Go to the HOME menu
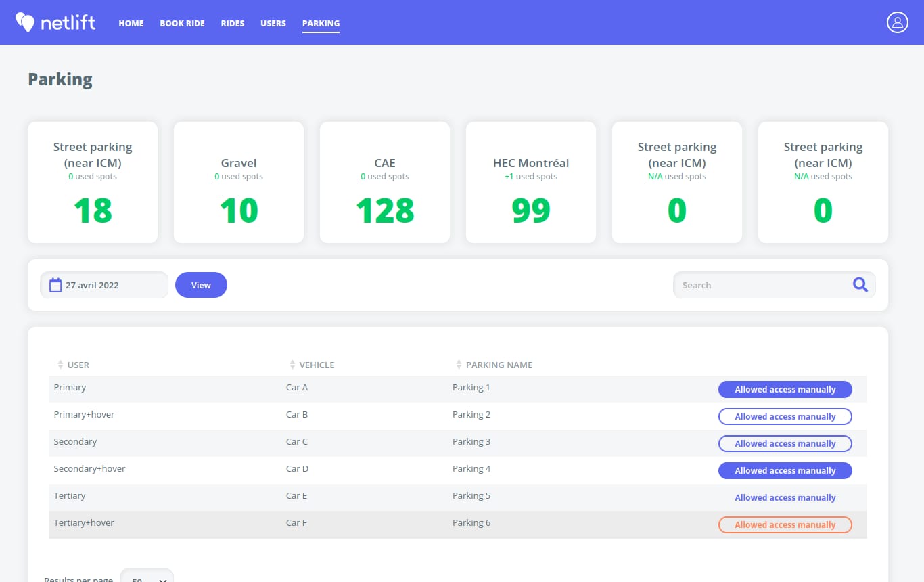 coord(131,23)
